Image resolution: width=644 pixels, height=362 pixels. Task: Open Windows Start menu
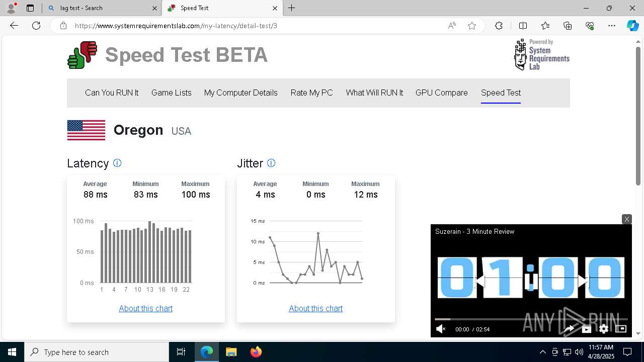(12, 352)
